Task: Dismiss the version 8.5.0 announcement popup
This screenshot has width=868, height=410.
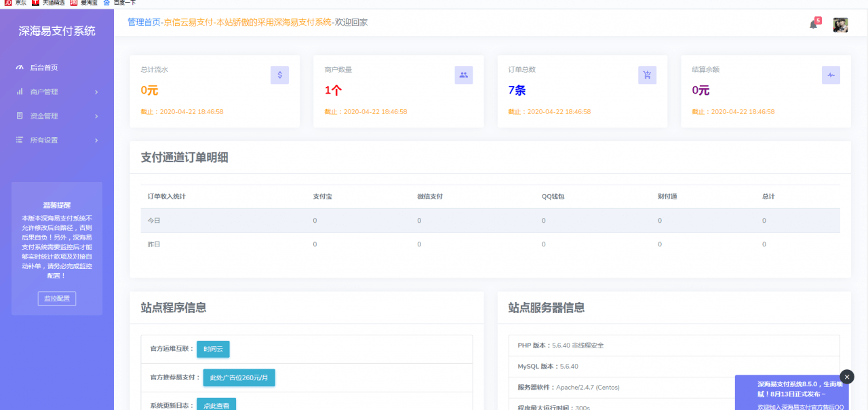Action: click(846, 377)
